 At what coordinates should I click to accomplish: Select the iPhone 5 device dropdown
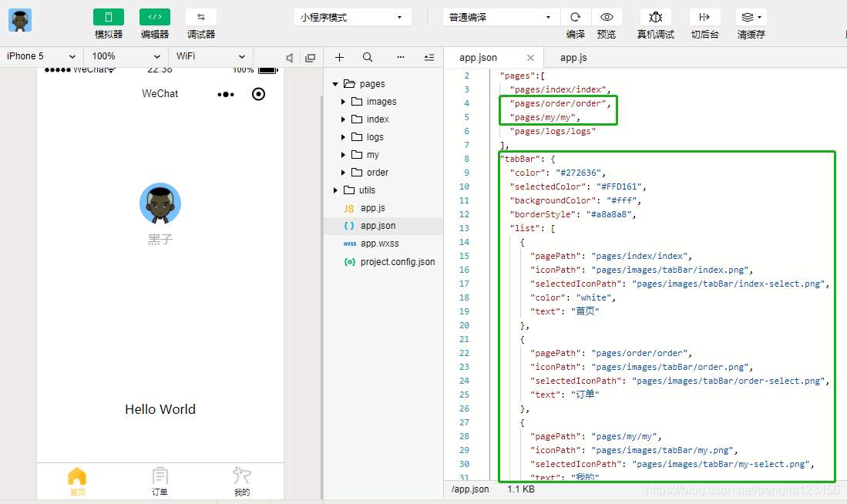click(x=42, y=56)
